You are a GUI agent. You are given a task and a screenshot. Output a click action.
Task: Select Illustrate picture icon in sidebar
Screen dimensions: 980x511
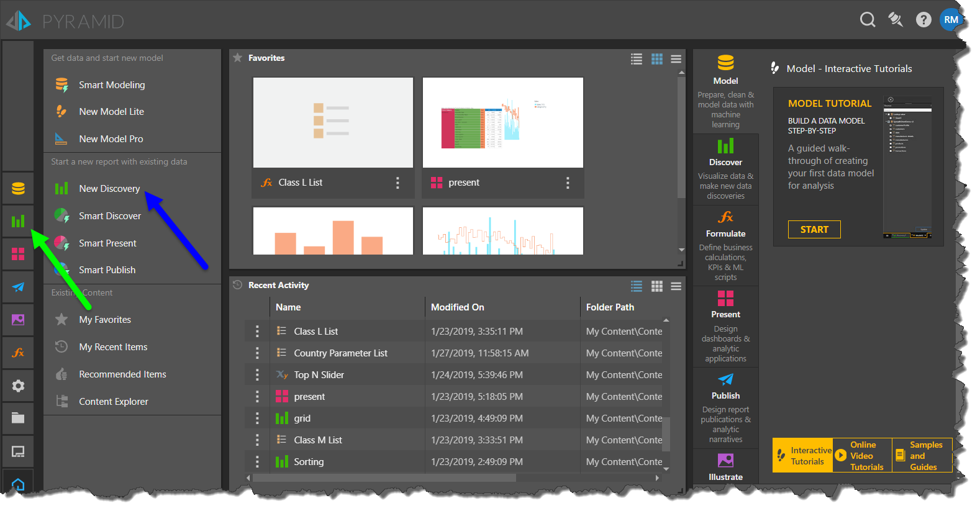point(18,320)
